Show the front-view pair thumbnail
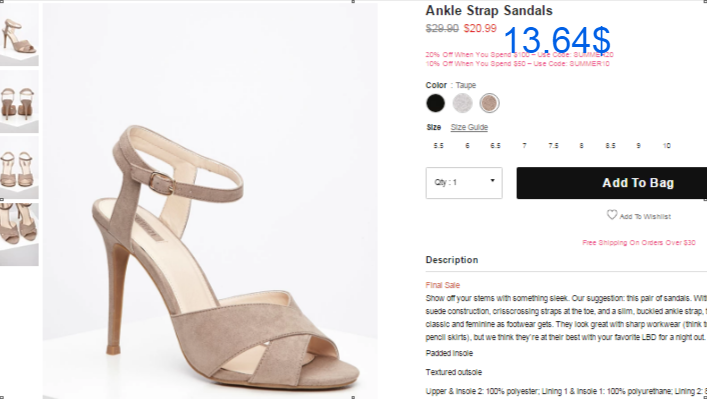 pos(19,168)
